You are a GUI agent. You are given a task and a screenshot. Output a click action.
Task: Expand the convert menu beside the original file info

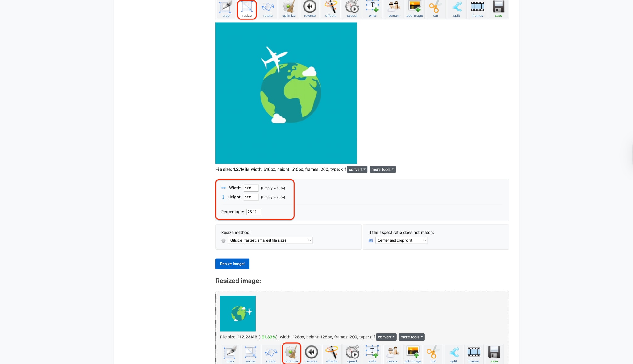357,169
